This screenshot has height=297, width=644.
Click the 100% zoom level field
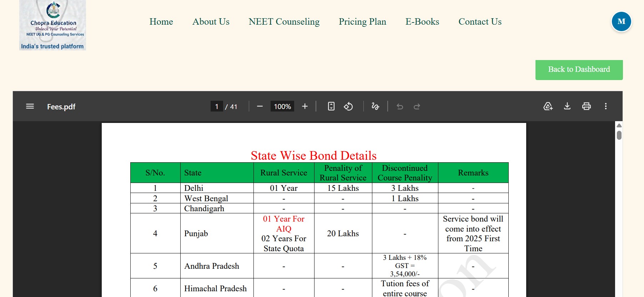coord(282,107)
